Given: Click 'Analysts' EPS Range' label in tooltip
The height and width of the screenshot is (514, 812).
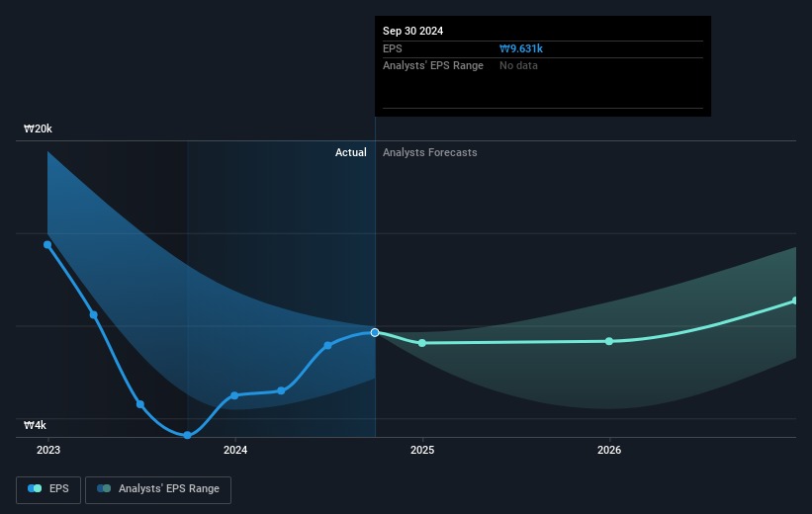Looking at the screenshot, I should click(433, 66).
